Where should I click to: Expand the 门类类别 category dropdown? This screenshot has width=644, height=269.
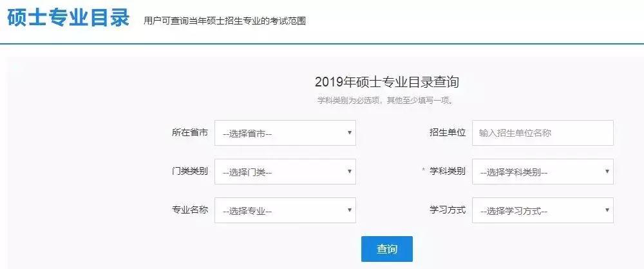coord(285,172)
